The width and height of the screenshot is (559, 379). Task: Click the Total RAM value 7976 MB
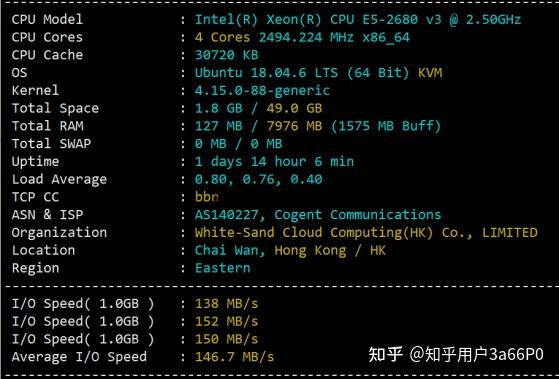pos(294,126)
